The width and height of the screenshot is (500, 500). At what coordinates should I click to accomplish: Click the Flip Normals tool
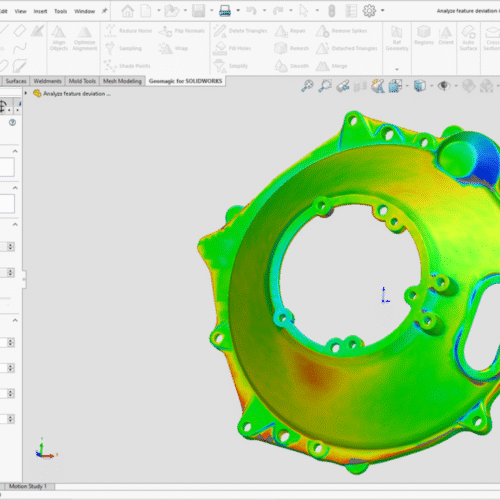point(181,31)
